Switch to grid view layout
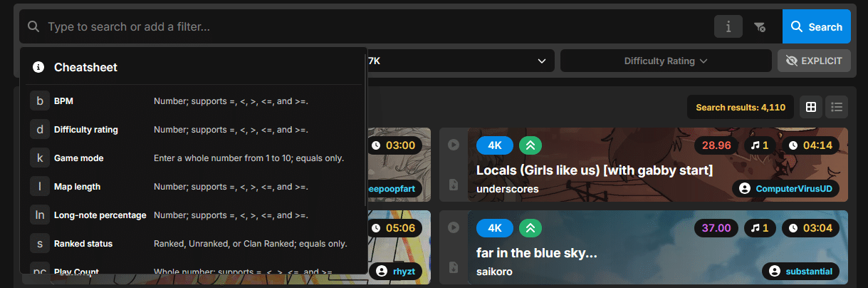The height and width of the screenshot is (288, 868). coord(810,107)
